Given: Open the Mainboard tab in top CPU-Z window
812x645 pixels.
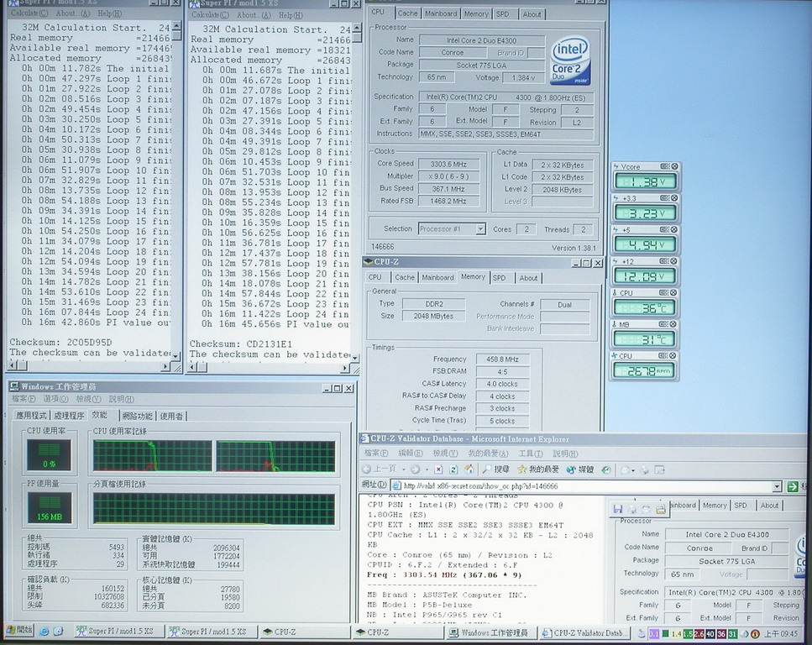Looking at the screenshot, I should click(441, 14).
